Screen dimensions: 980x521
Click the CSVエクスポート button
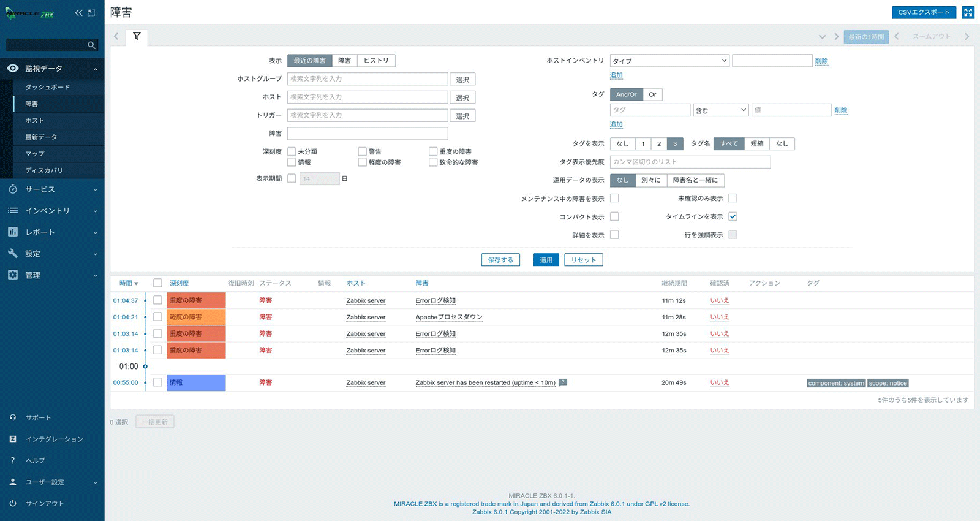point(924,12)
